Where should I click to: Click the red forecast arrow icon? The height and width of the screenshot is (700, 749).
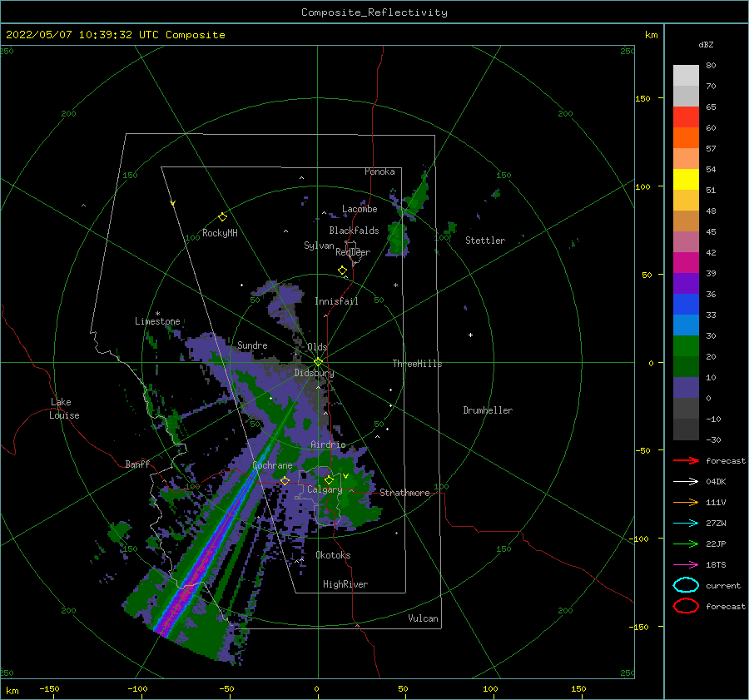(x=686, y=460)
